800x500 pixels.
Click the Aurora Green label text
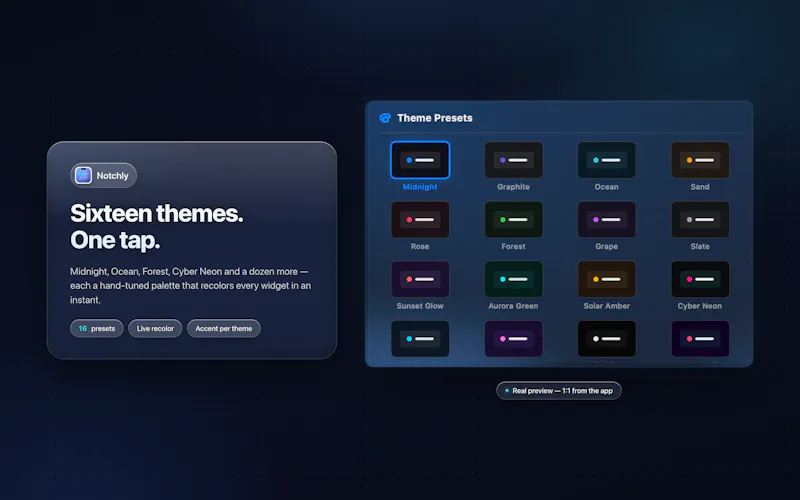tap(513, 306)
